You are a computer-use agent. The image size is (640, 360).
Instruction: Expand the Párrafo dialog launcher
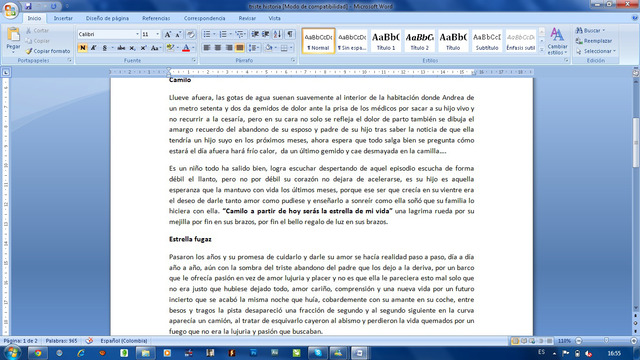click(293, 60)
